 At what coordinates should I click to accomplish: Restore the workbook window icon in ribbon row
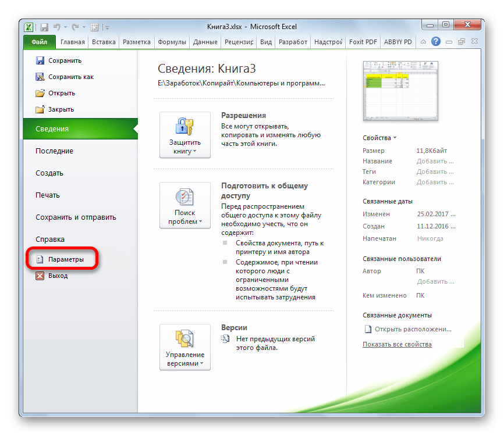pyautogui.click(x=462, y=42)
